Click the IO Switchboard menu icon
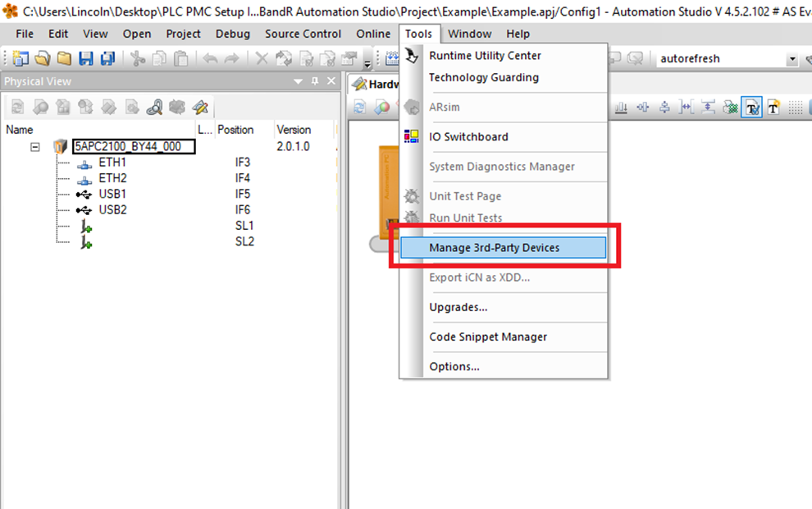Viewport: 812px width, 509px height. tap(413, 137)
